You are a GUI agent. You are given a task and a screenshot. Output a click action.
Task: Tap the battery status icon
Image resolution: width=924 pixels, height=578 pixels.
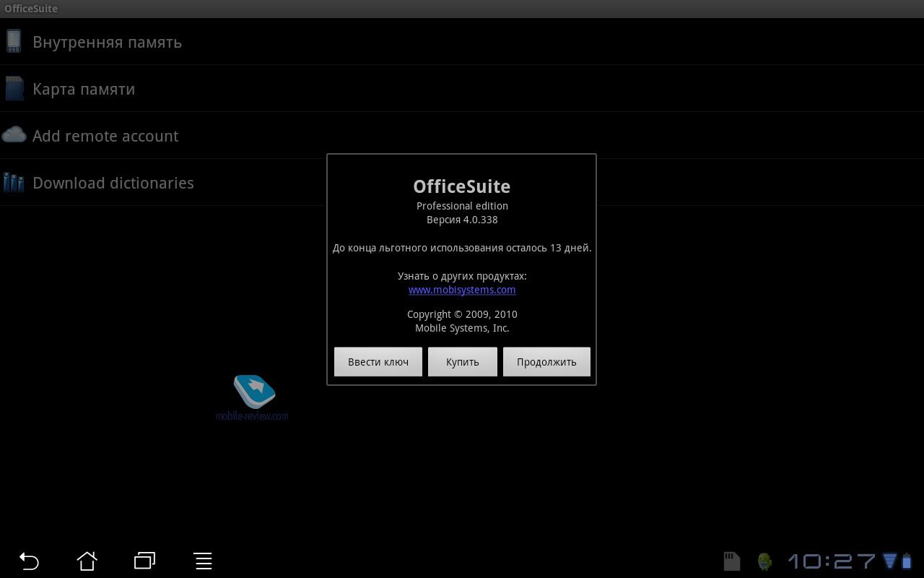coord(907,561)
